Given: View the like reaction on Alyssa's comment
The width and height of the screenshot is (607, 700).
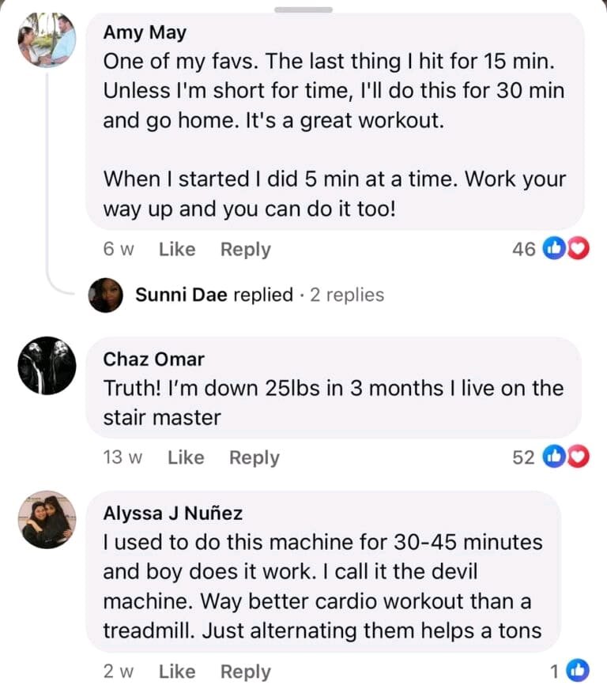Looking at the screenshot, I should (x=579, y=672).
